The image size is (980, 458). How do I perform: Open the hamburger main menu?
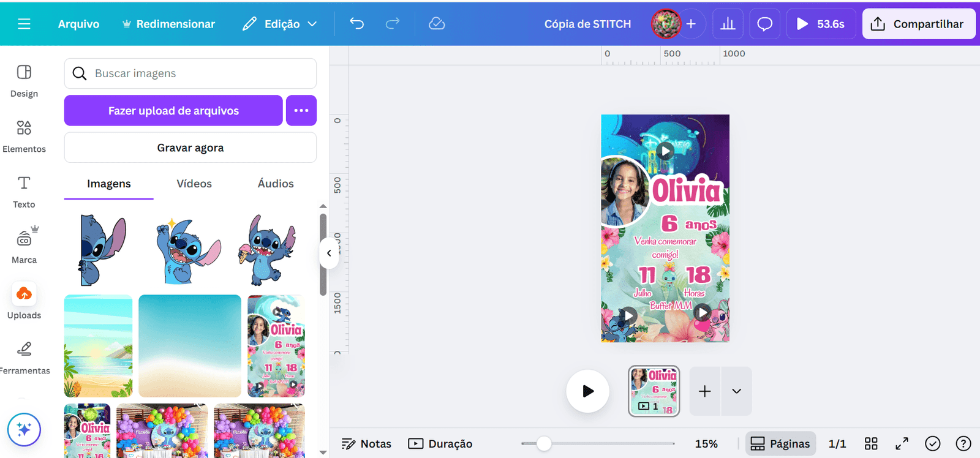24,24
